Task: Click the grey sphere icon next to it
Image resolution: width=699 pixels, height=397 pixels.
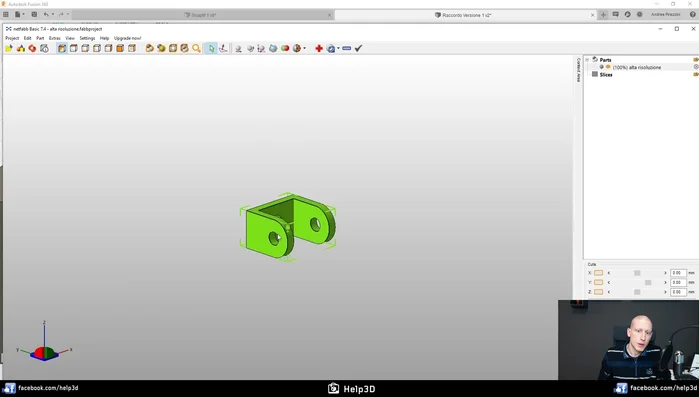Action: [x=250, y=49]
